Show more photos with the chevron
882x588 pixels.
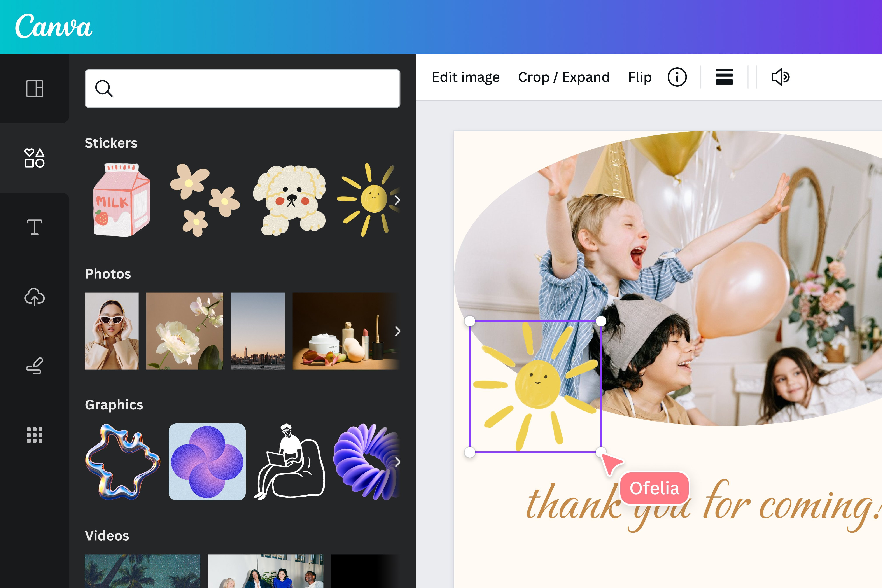coord(397,331)
